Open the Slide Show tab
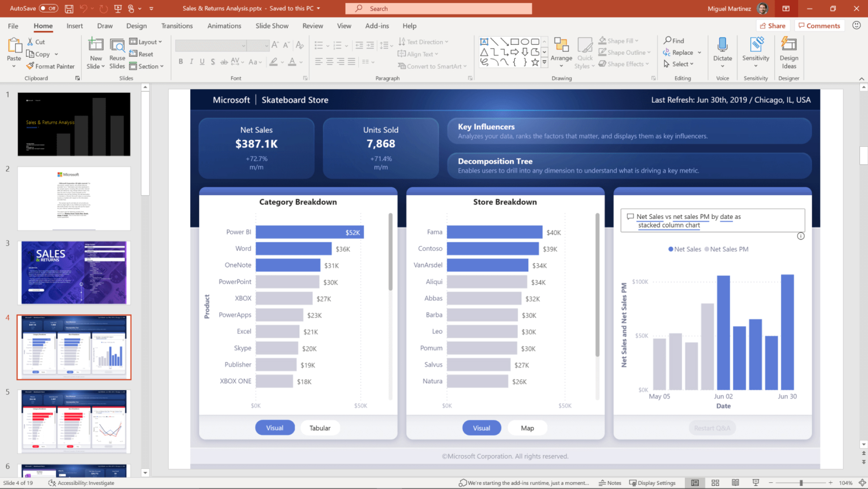This screenshot has width=868, height=489. point(272,26)
